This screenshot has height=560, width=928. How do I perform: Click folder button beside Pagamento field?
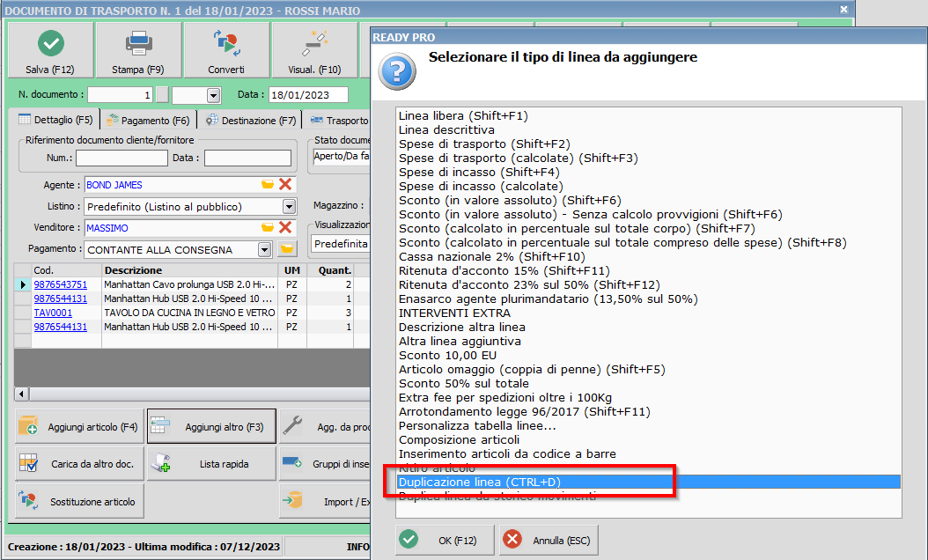[x=287, y=249]
